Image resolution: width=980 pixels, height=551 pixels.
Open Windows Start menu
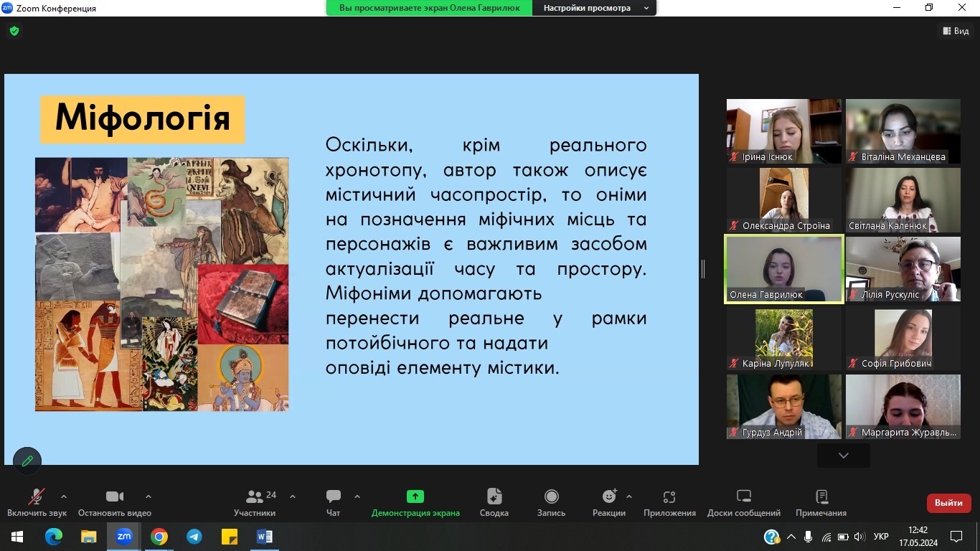click(17, 537)
